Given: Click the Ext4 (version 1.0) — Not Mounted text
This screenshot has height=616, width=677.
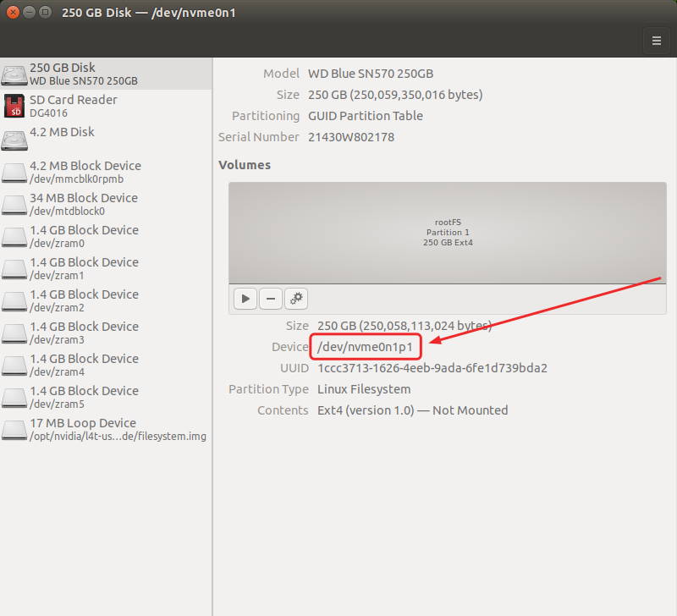Looking at the screenshot, I should tap(412, 410).
